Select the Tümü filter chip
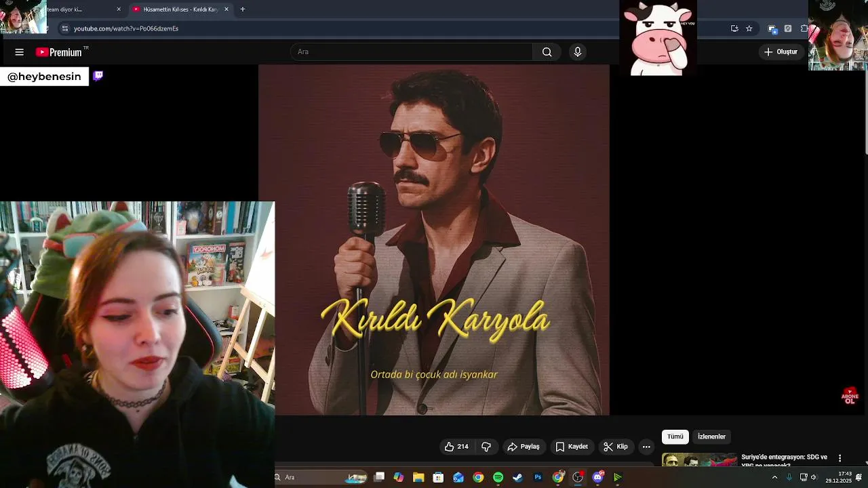The height and width of the screenshot is (488, 868). tap(675, 436)
